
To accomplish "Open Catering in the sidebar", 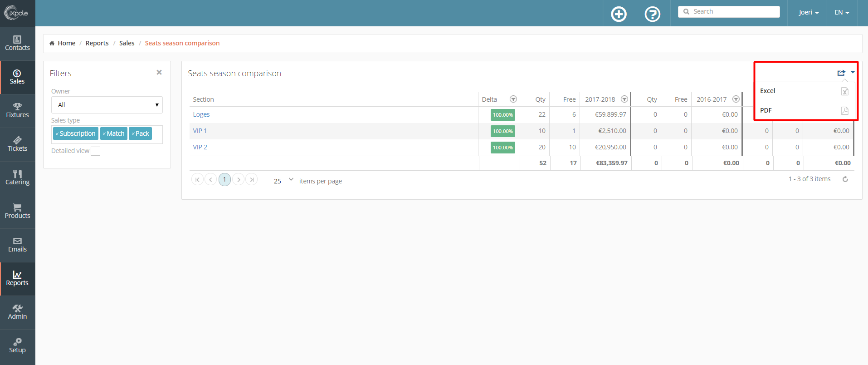I will pyautogui.click(x=17, y=178).
